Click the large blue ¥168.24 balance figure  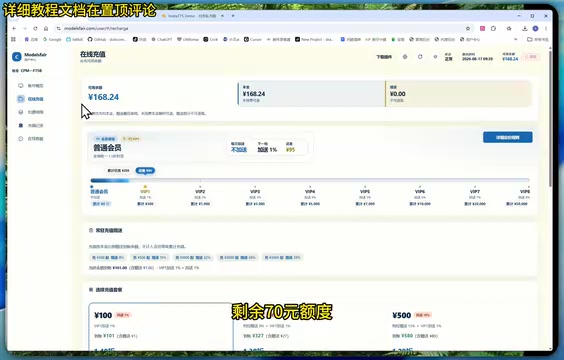pyautogui.click(x=103, y=97)
